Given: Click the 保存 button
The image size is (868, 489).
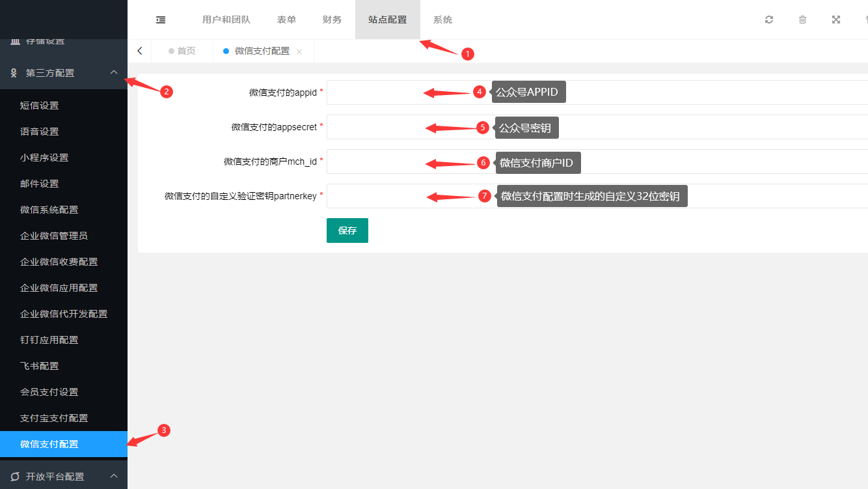Looking at the screenshot, I should 347,231.
